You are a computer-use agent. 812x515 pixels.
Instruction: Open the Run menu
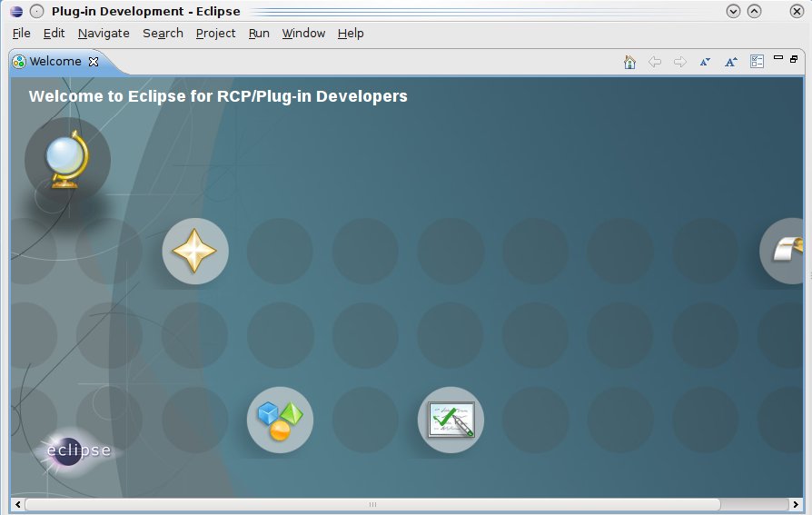pyautogui.click(x=259, y=34)
